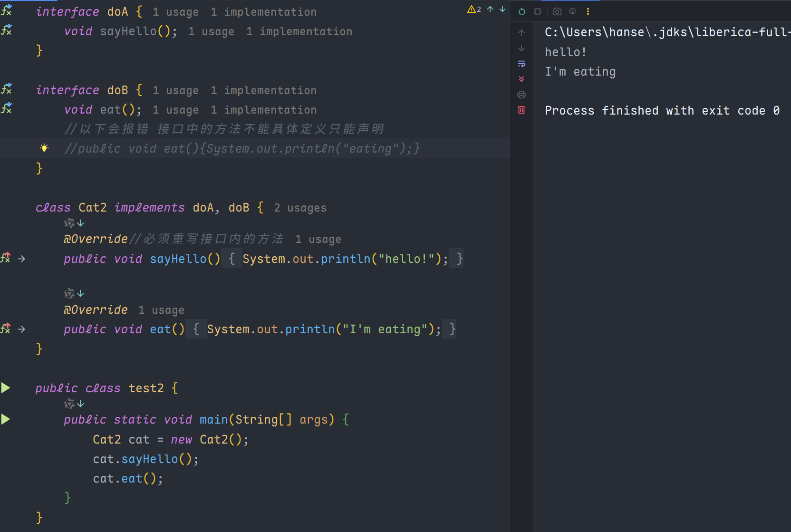Image resolution: width=791 pixels, height=532 pixels.
Task: Click gutter implemented icon beside void sayHello()
Action: tap(6, 30)
